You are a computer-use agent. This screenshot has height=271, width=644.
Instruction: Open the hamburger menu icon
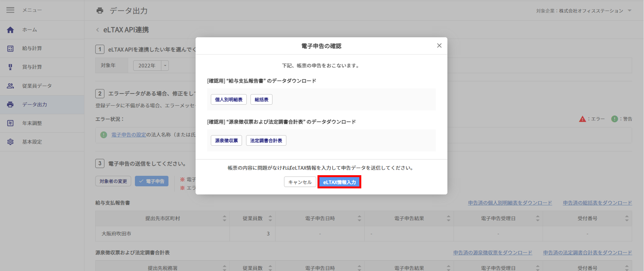coord(10,10)
